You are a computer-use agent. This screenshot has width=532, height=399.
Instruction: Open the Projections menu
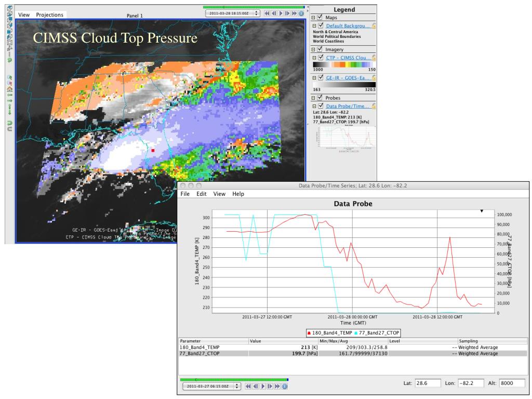[x=49, y=15]
